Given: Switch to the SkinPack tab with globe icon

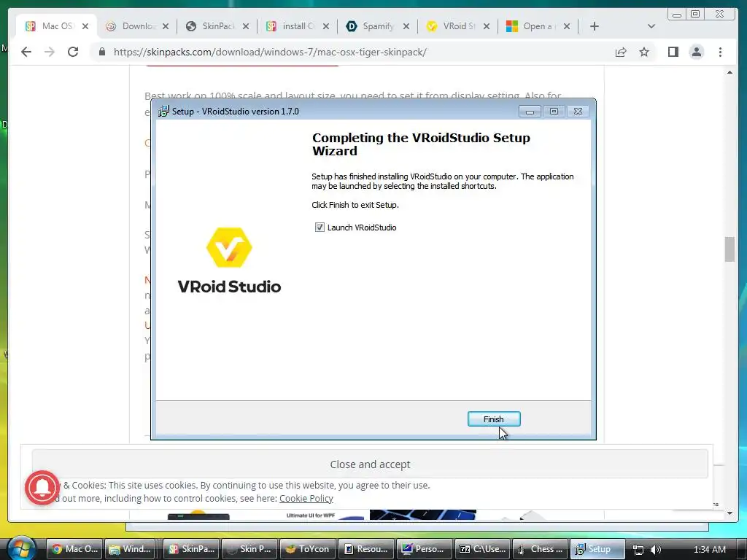Looking at the screenshot, I should coord(211,26).
